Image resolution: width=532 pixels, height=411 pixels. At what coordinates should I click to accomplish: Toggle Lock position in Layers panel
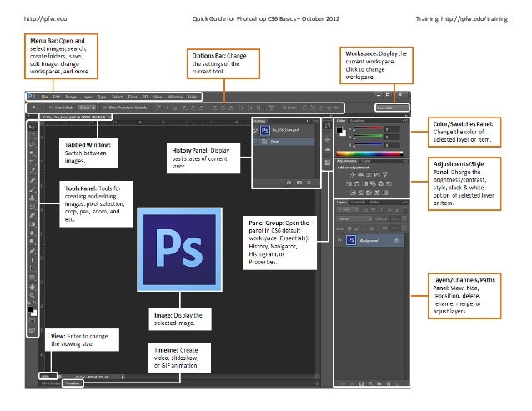[x=364, y=228]
